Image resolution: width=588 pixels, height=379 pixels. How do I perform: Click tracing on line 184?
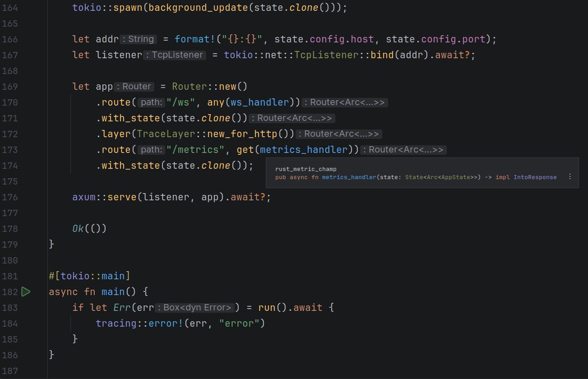coord(117,323)
